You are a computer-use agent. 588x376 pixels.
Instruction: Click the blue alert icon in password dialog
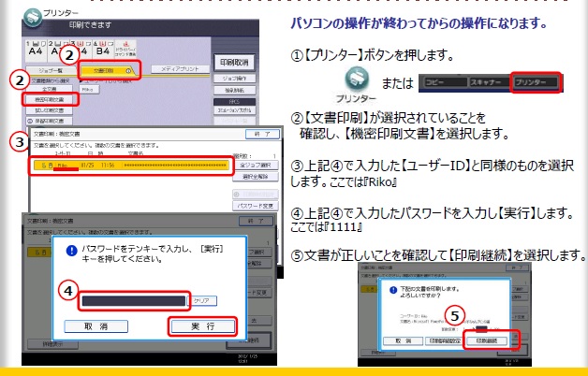coord(70,252)
